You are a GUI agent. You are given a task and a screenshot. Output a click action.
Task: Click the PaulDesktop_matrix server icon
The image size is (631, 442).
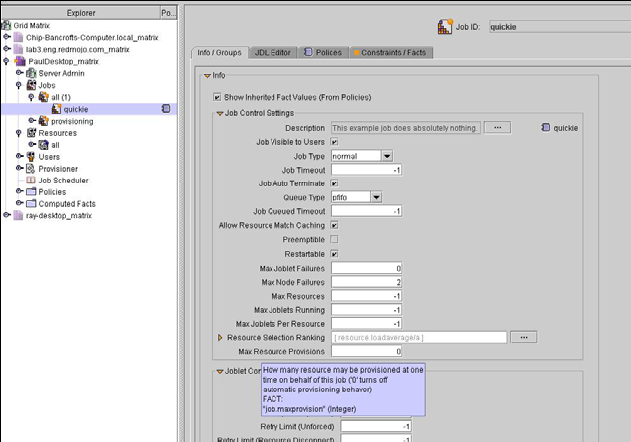20,61
